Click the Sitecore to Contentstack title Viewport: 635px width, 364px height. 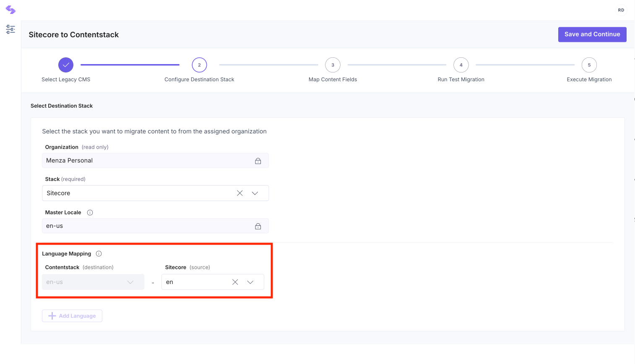tap(74, 35)
